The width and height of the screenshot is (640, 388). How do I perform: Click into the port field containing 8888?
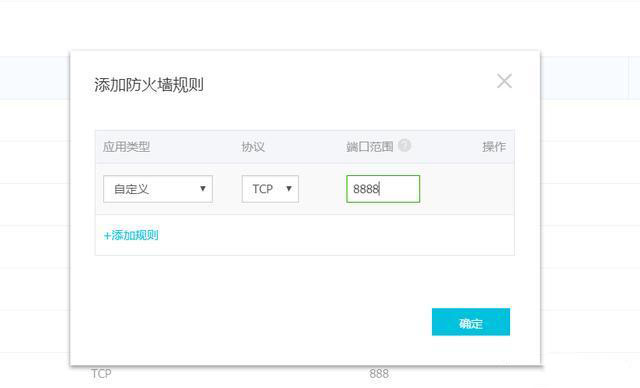tap(383, 189)
